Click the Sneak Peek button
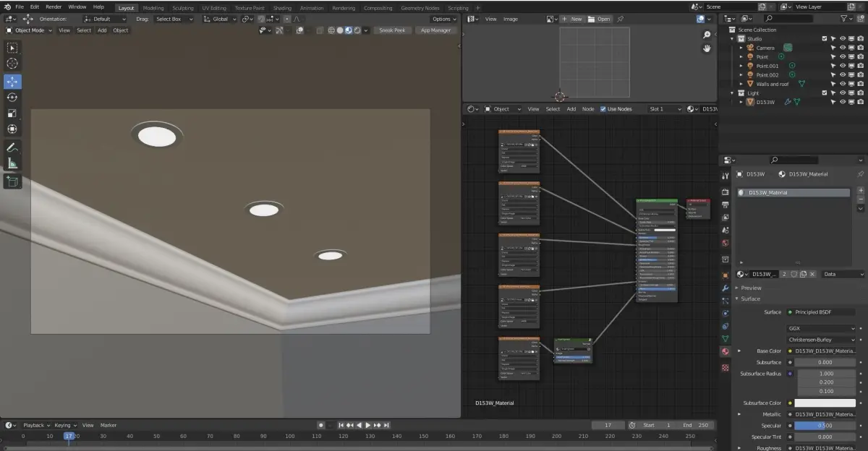 [x=393, y=30]
